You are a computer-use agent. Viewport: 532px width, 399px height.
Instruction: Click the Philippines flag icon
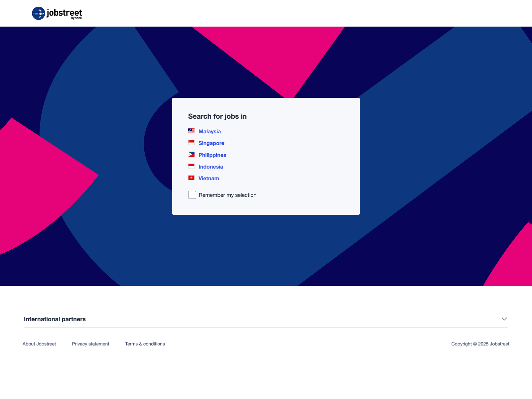tap(191, 154)
